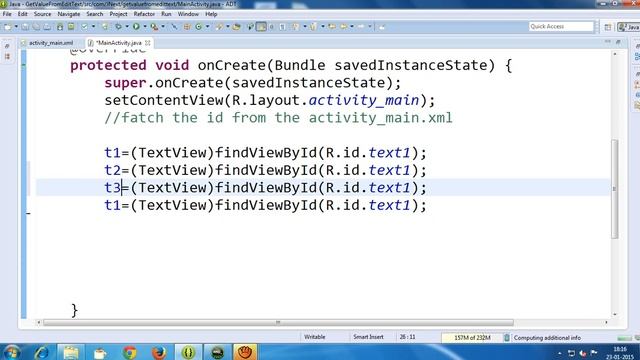This screenshot has height=360, width=640.
Task: Close the MainActivity.java tab
Action: point(148,43)
